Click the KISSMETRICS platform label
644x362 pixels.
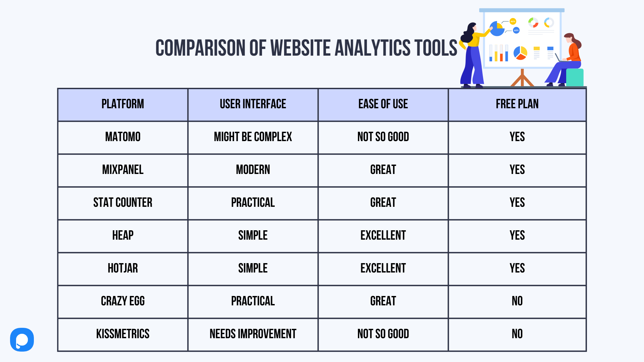coord(122,334)
